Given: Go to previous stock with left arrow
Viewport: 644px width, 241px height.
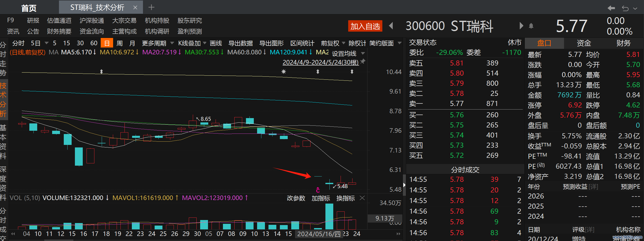Looking at the screenshot, I should pyautogui.click(x=391, y=26).
